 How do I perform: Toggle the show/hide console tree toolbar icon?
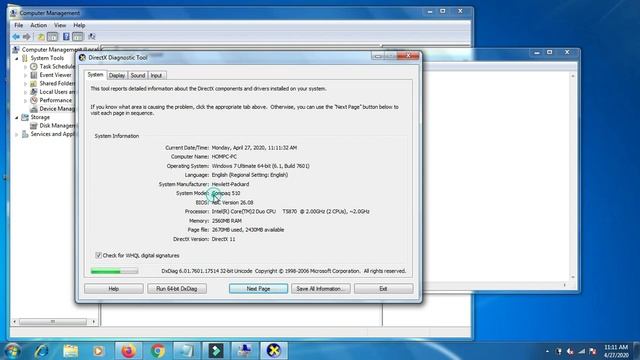(52, 37)
